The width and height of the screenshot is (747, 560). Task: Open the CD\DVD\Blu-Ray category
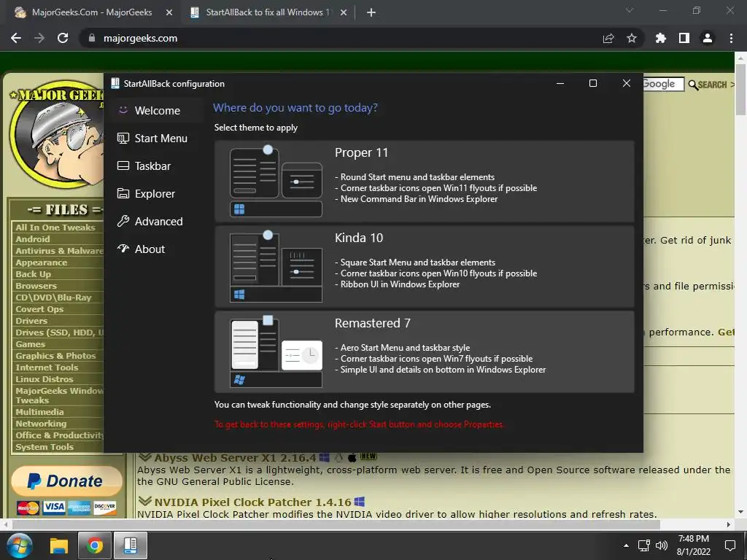click(x=53, y=297)
